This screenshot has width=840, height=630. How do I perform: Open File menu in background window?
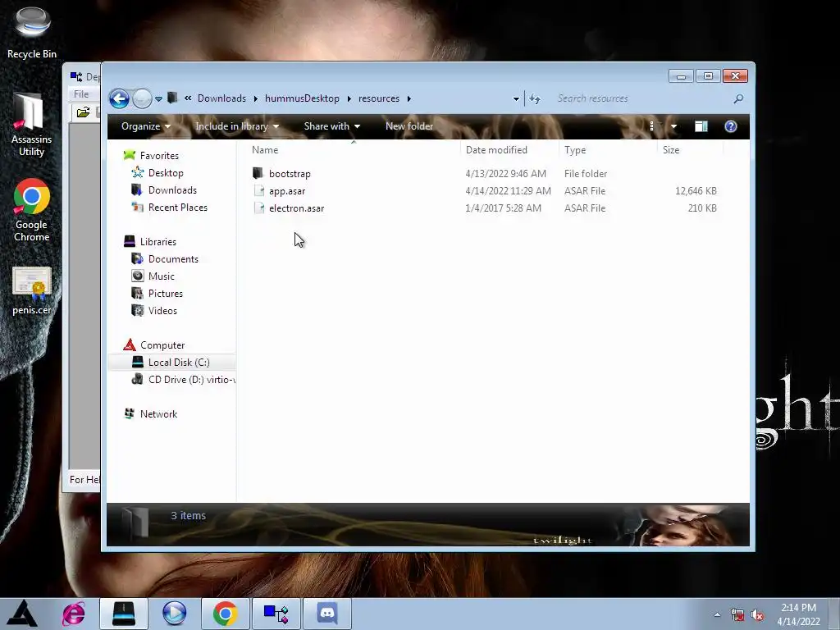pyautogui.click(x=81, y=94)
